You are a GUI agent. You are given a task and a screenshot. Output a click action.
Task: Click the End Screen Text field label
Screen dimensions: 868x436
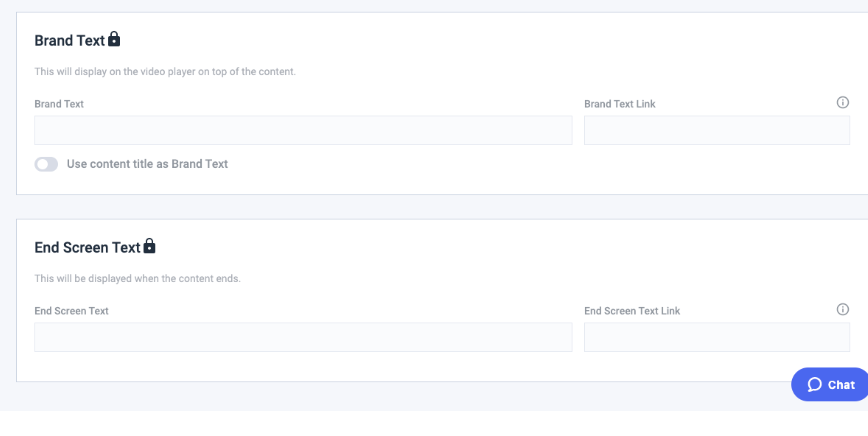click(71, 311)
